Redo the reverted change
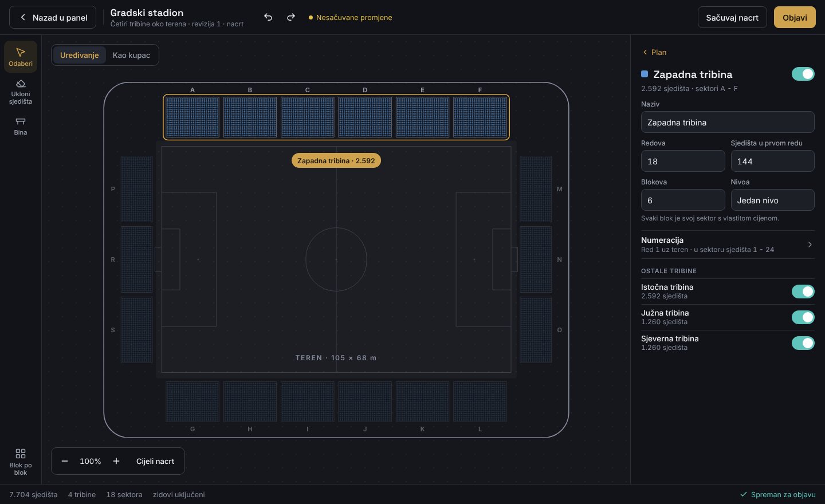 [x=291, y=17]
